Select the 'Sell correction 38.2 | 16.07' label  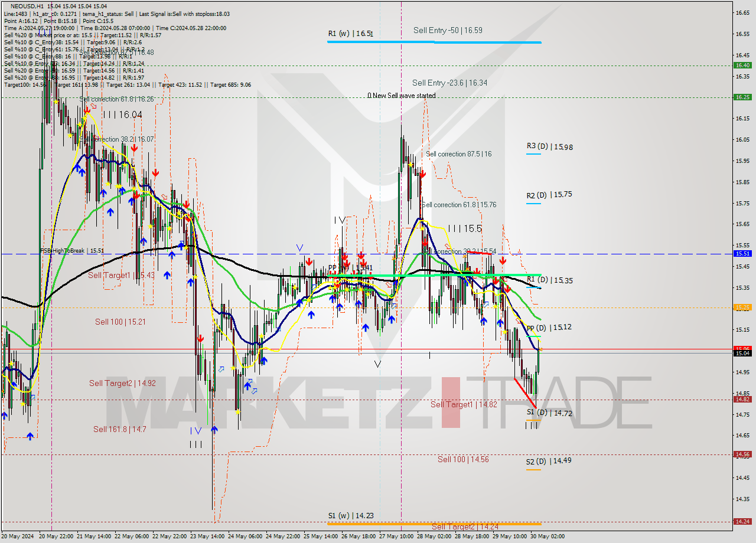coord(116,139)
